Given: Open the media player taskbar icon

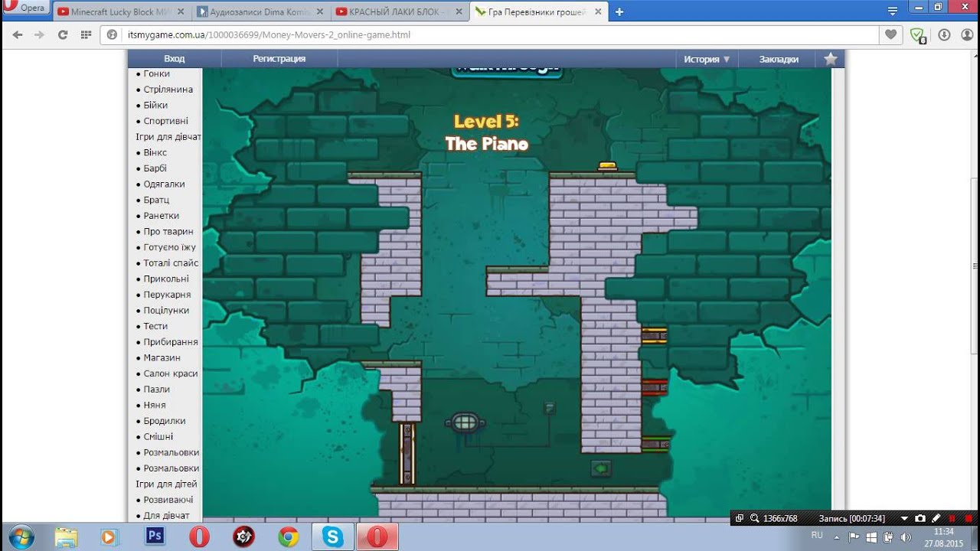Looking at the screenshot, I should pyautogui.click(x=109, y=537).
